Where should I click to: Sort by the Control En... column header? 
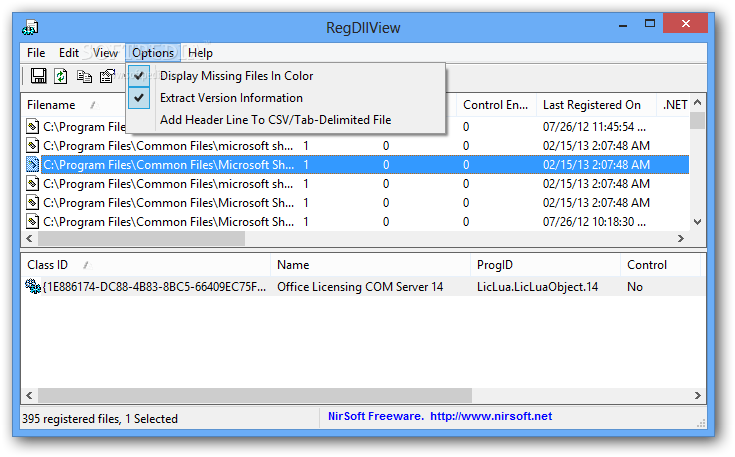495,105
